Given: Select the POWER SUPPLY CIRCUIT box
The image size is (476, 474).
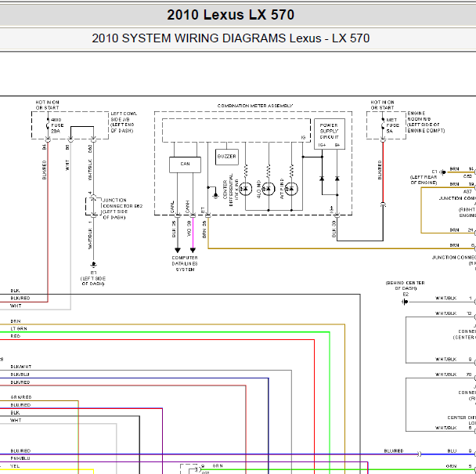Looking at the screenshot, I should 330,134.
